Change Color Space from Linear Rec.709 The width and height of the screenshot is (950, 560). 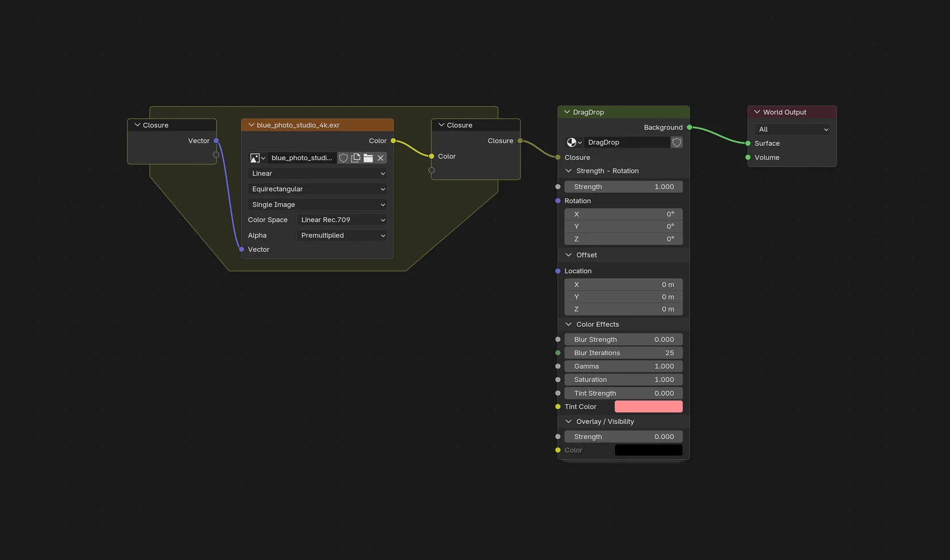click(x=342, y=219)
